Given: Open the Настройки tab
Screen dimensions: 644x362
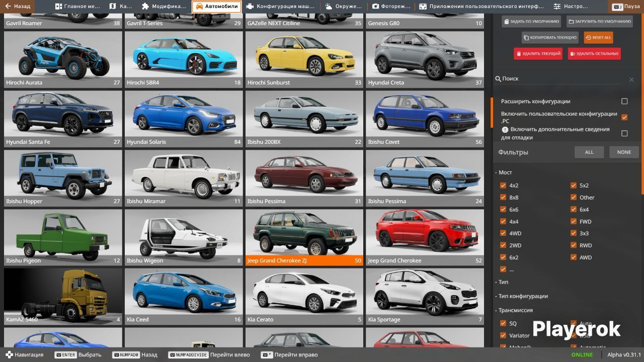Looking at the screenshot, I should click(x=571, y=7).
